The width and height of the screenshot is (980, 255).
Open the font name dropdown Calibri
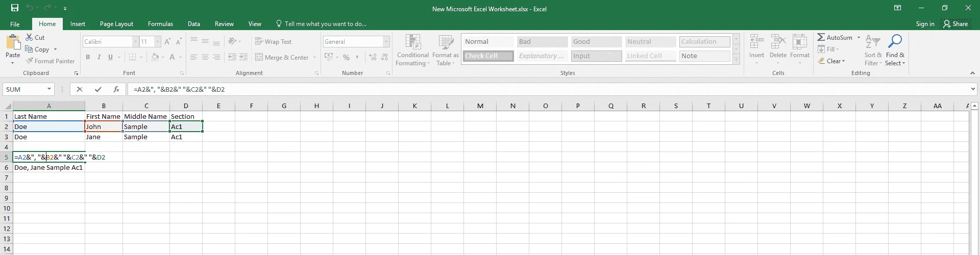point(135,42)
